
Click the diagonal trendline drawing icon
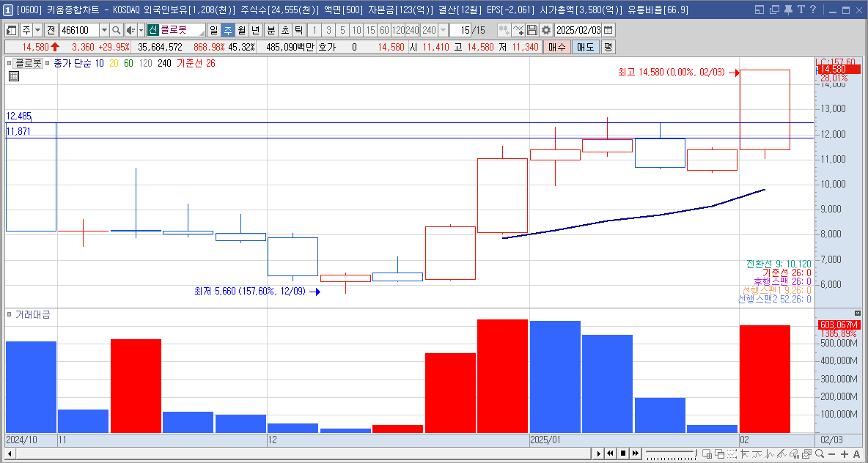[x=781, y=453]
